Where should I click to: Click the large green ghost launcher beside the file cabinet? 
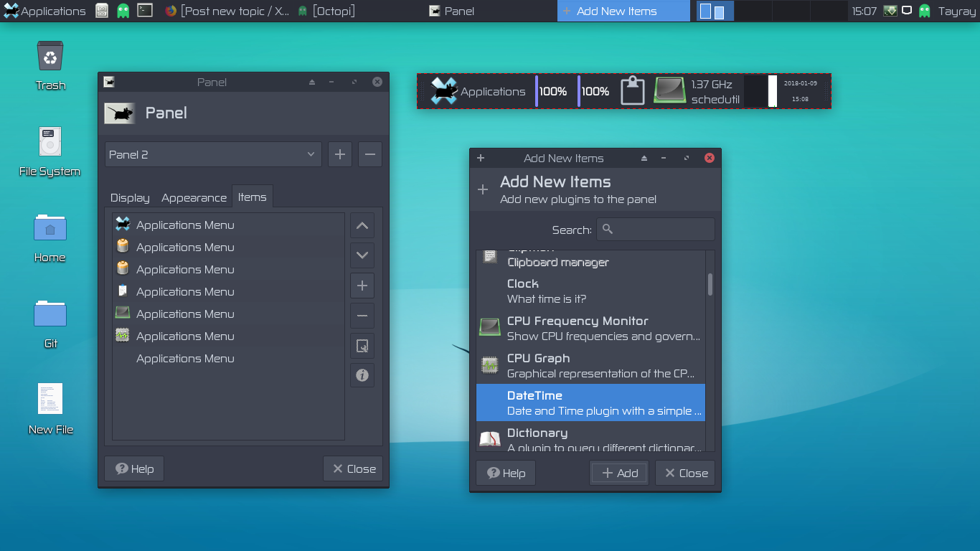point(123,11)
